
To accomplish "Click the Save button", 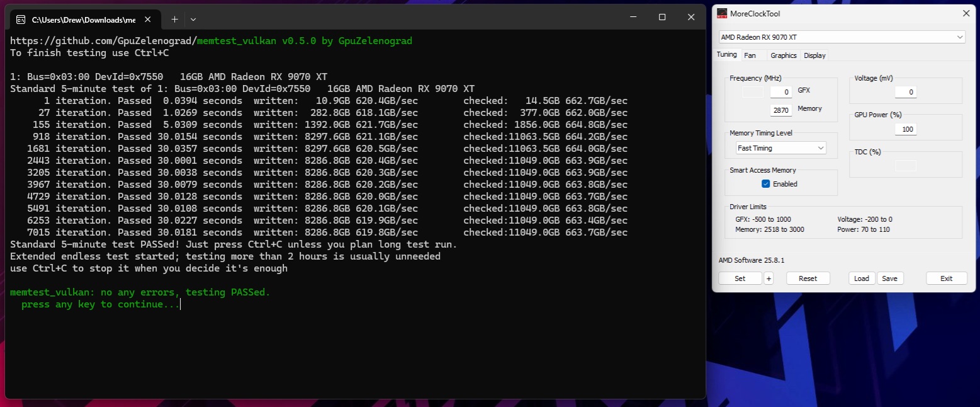I will (x=889, y=278).
